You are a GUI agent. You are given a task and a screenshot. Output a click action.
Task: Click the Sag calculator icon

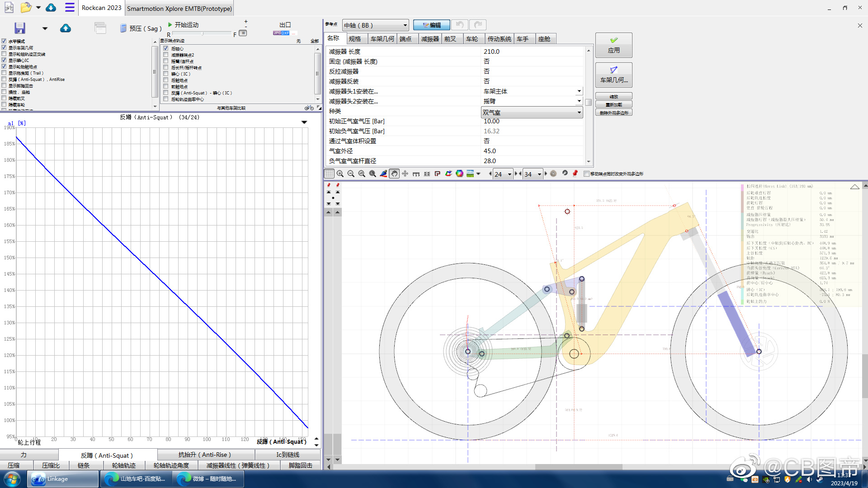[123, 28]
